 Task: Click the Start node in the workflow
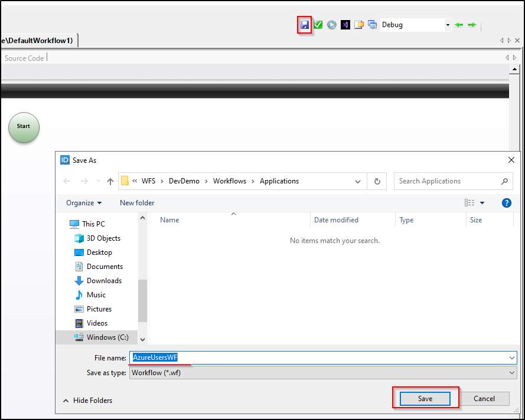(24, 127)
